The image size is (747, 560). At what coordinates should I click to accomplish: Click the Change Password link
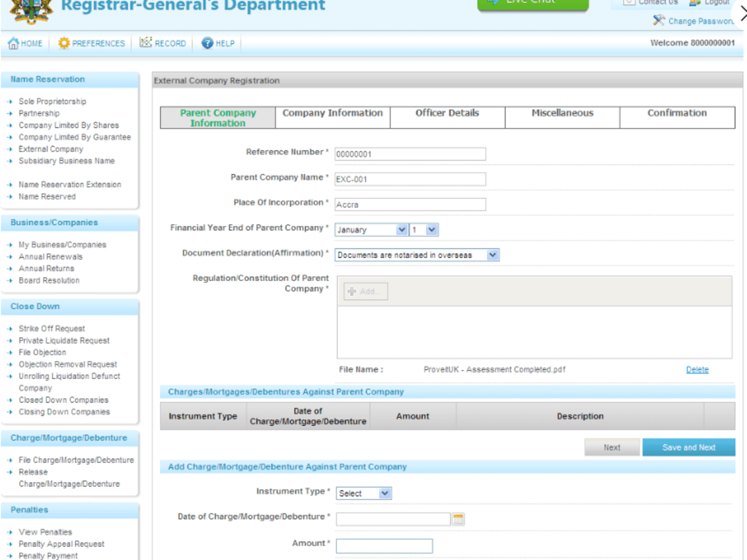click(x=701, y=21)
